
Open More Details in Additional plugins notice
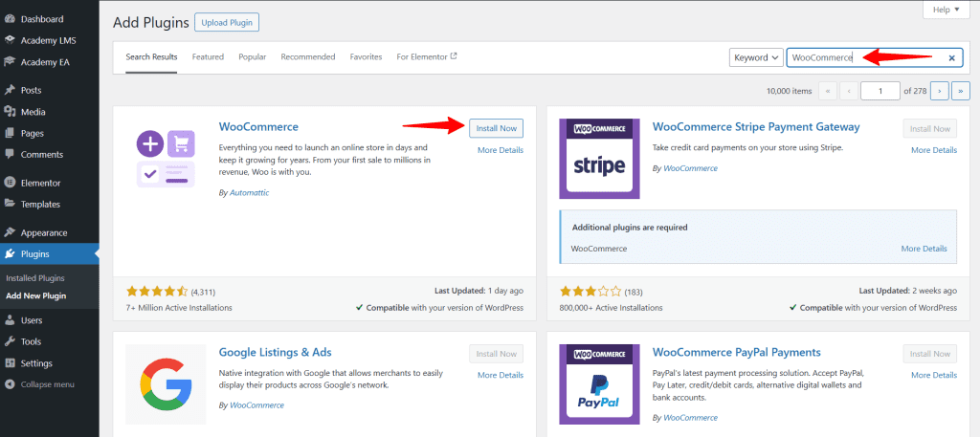pos(924,249)
